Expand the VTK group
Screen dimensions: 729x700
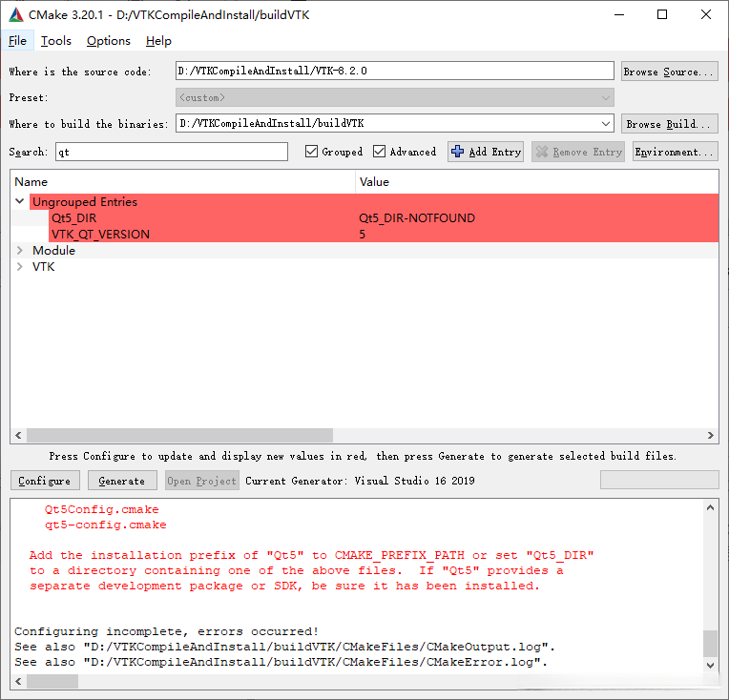[19, 266]
